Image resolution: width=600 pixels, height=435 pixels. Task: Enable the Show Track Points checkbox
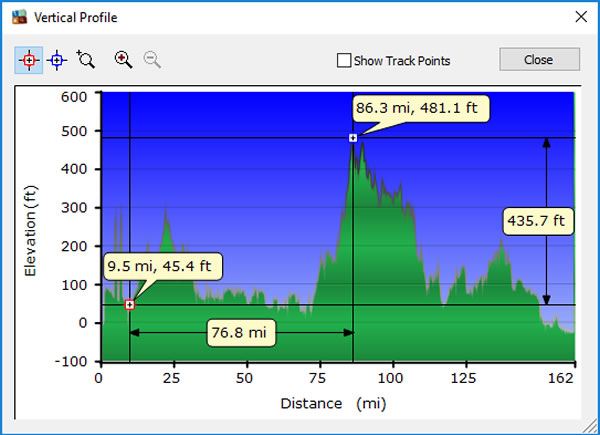point(344,60)
